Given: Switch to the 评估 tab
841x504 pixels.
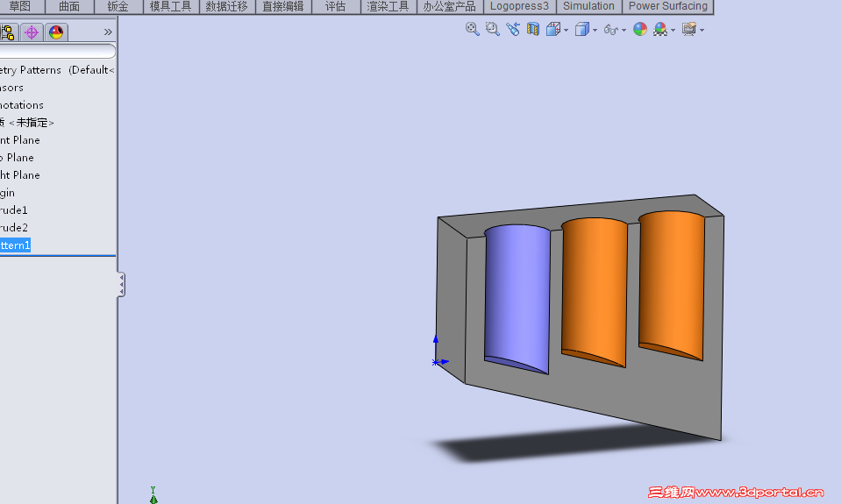Looking at the screenshot, I should tap(336, 6).
